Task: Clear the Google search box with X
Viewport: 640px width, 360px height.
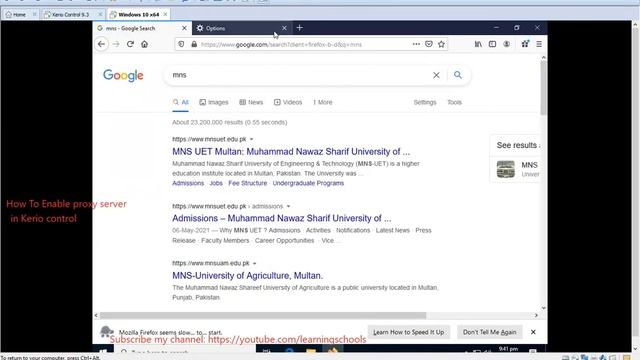Action: click(436, 75)
